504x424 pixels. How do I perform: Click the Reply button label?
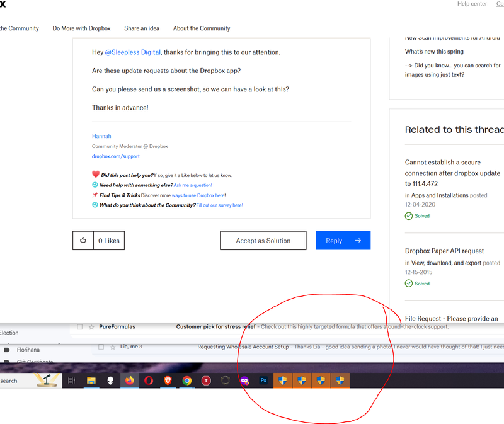pos(334,241)
